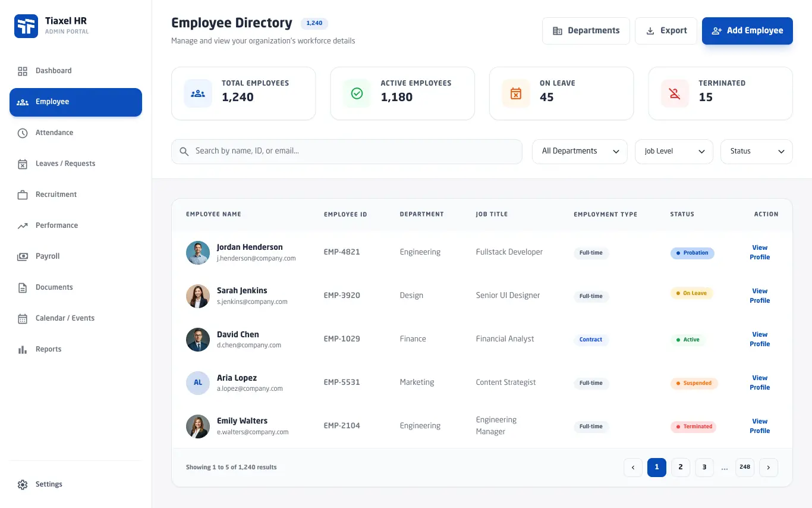Go to next page arrow
Viewport: 812px width, 508px height.
click(769, 468)
